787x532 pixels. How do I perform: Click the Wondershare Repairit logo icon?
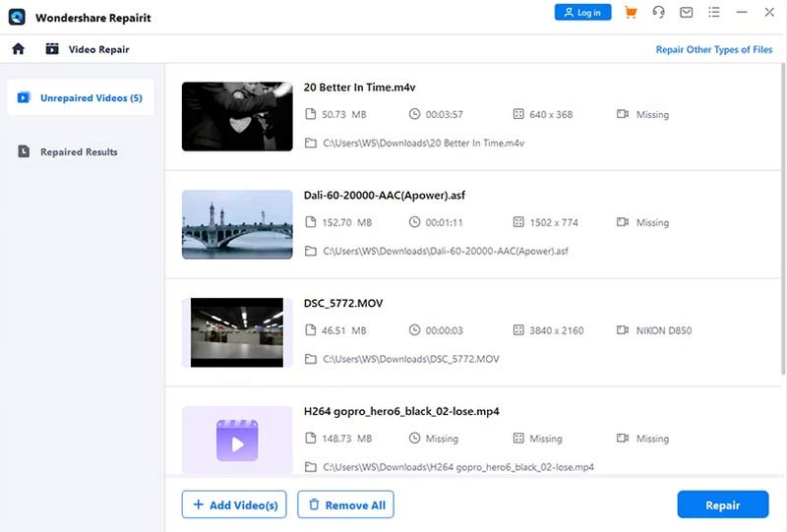[17, 17]
